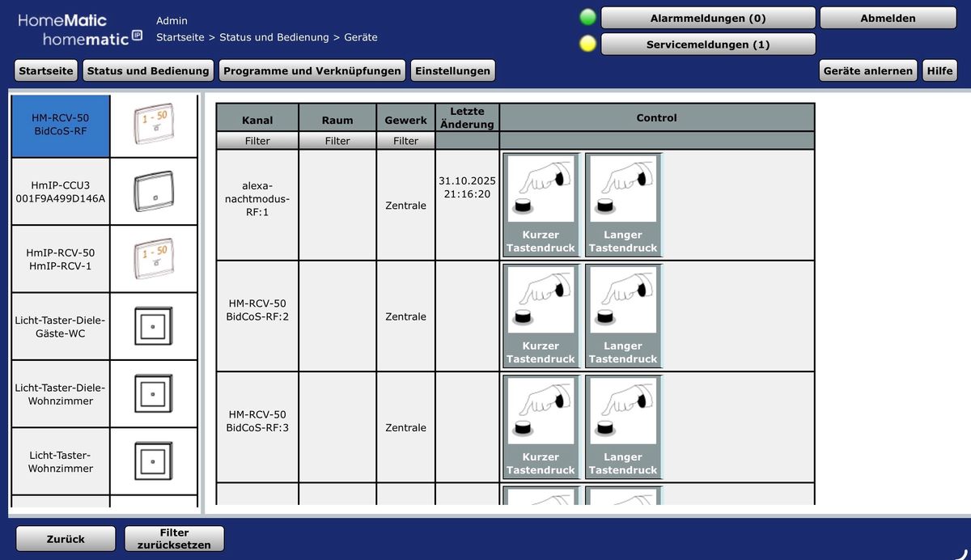Click the Licht-Taster-Diele-Gäste-WC switch icon

(154, 326)
